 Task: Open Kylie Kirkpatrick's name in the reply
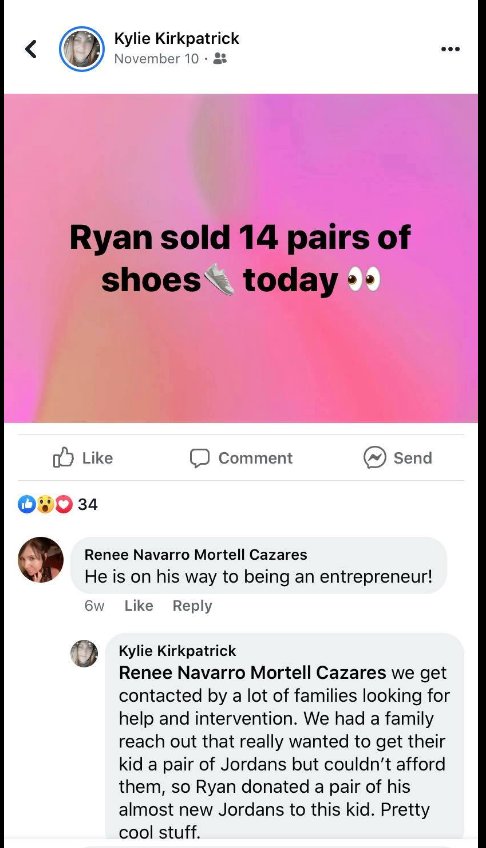tap(177, 651)
